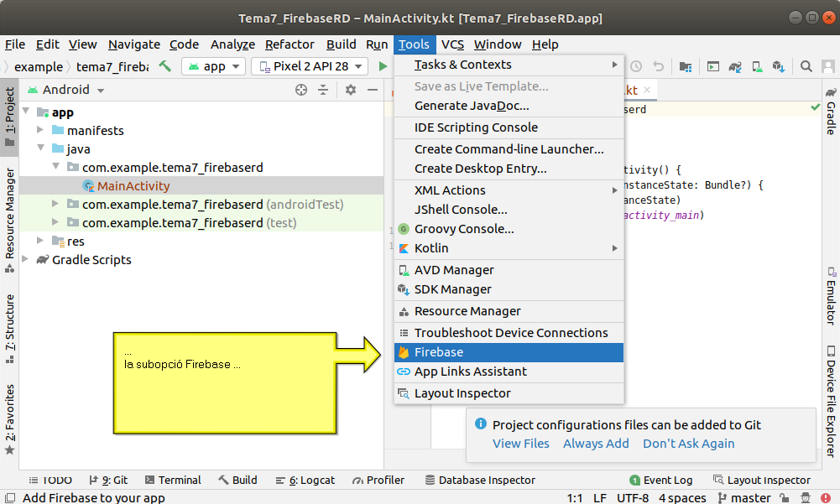The height and width of the screenshot is (504, 840).
Task: Close the MainActivity.kt editor tab
Action: (x=647, y=90)
